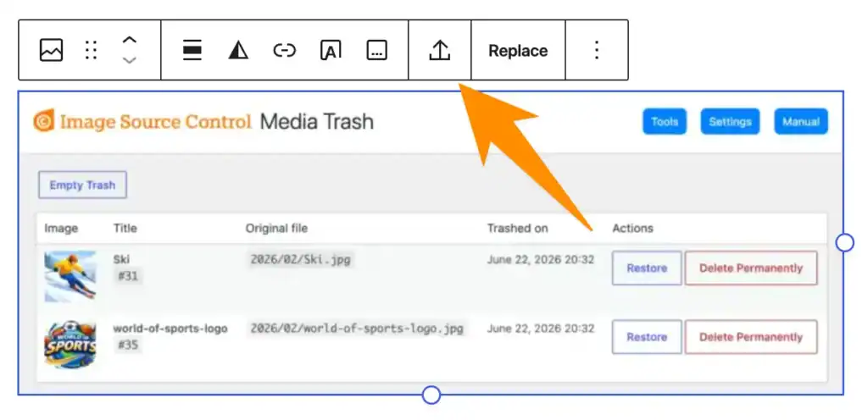Click the #31 ID label
The height and width of the screenshot is (420, 868).
pos(128,276)
